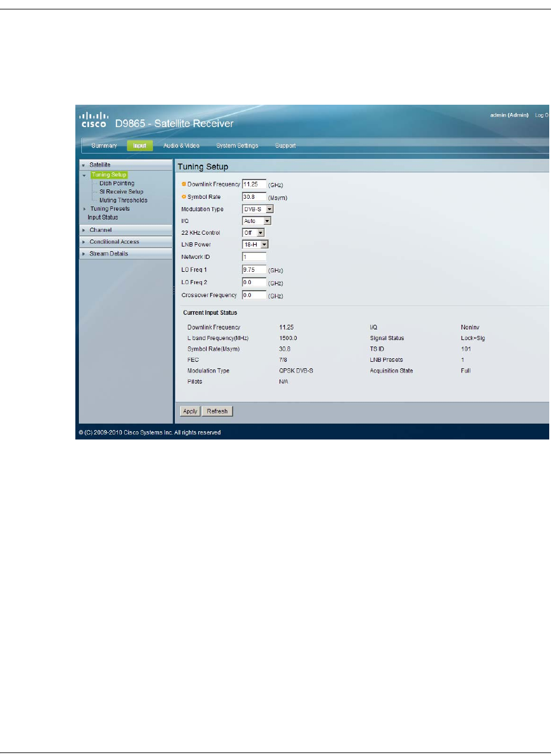Click the Downlink Frequency input field

[x=254, y=184]
